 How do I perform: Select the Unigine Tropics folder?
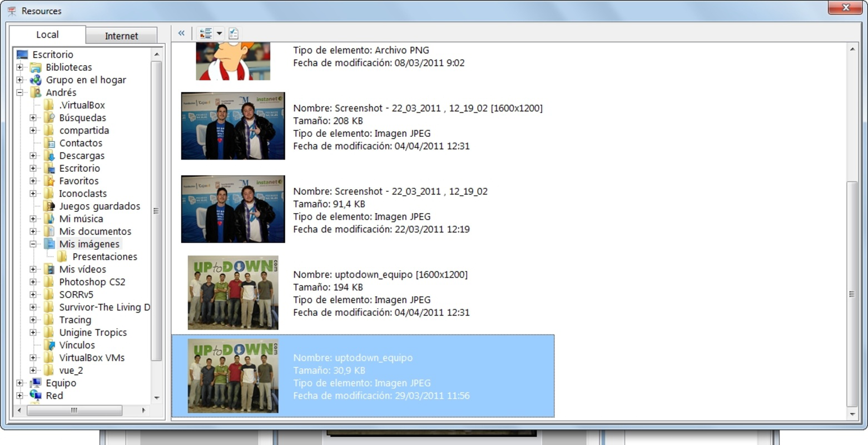click(x=93, y=333)
